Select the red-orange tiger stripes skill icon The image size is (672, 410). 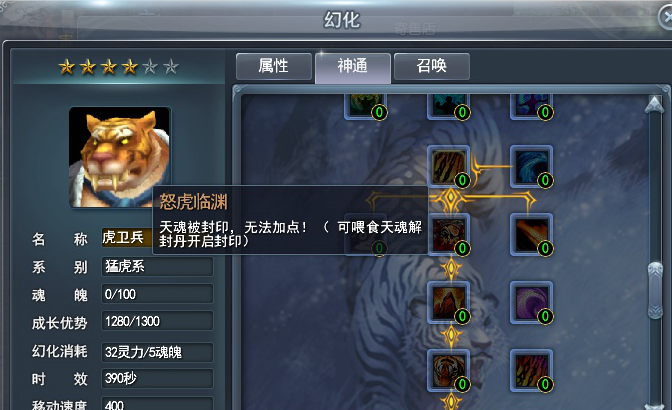[x=531, y=371]
